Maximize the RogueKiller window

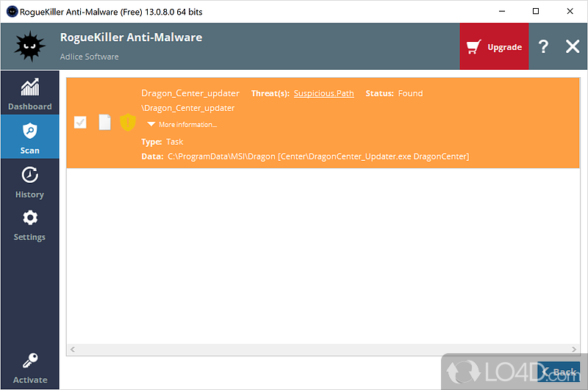point(536,11)
